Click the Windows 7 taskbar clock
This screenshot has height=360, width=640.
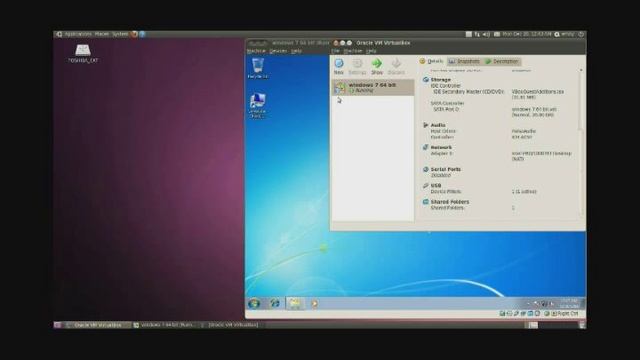point(569,303)
